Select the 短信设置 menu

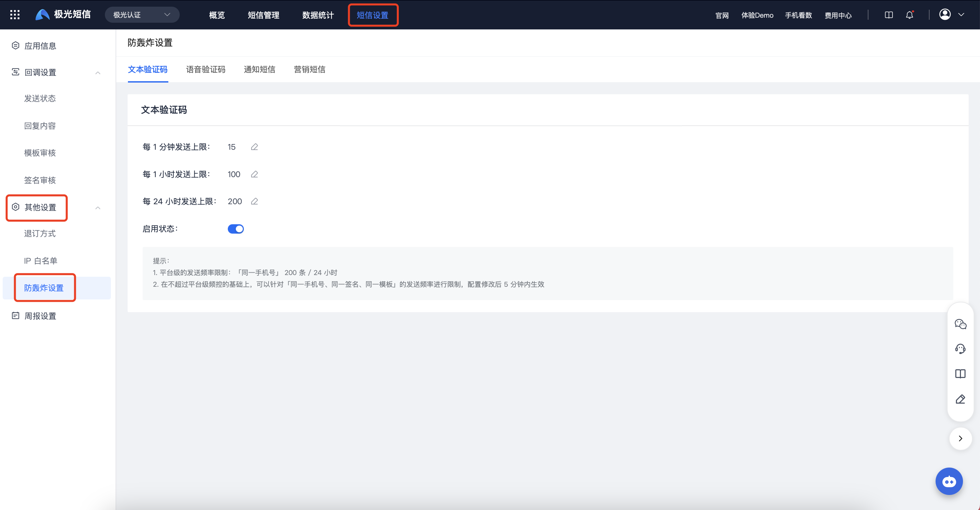pos(372,15)
